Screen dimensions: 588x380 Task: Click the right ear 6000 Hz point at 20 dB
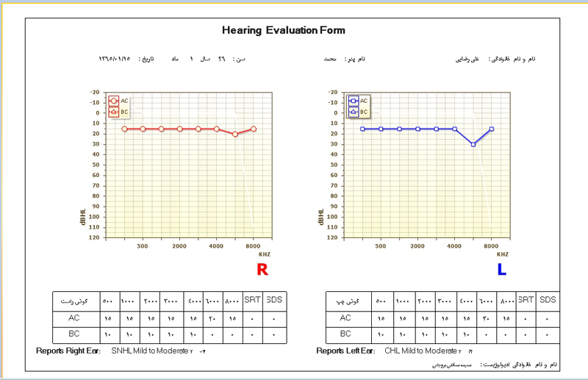[235, 134]
